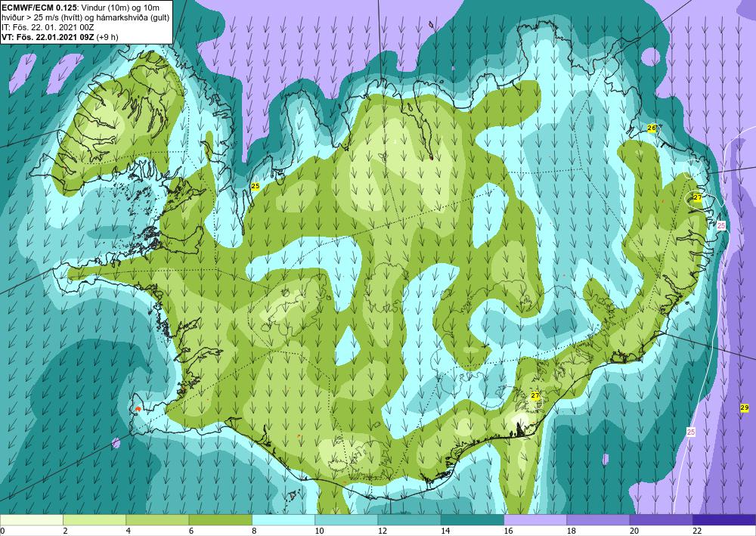Click the legend scale value 22
This screenshot has height=536, width=756.
point(697,531)
